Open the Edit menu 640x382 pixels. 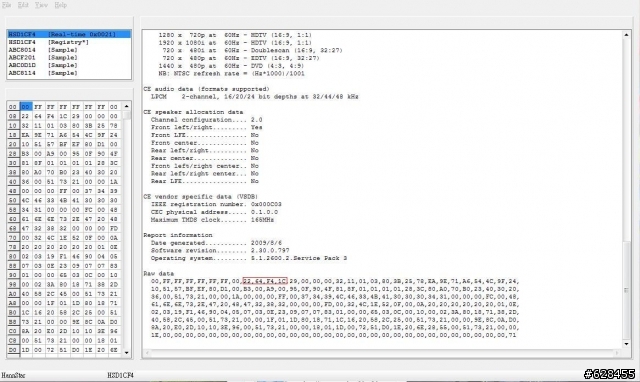click(x=23, y=5)
